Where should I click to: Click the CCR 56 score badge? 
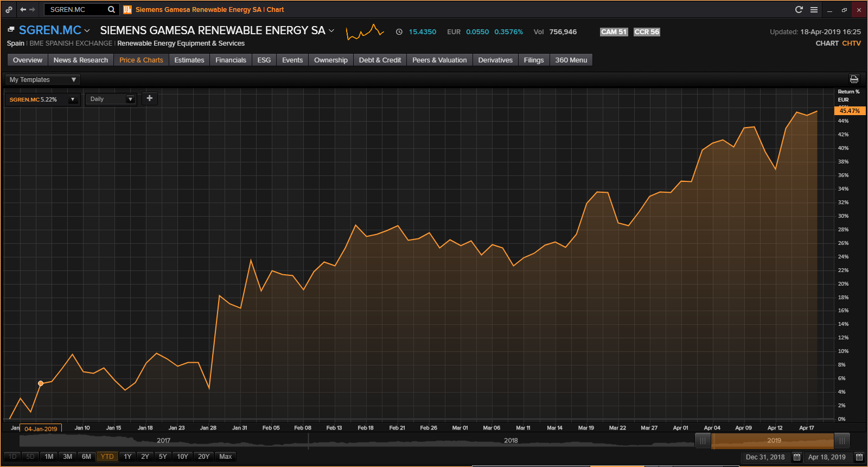(x=647, y=32)
